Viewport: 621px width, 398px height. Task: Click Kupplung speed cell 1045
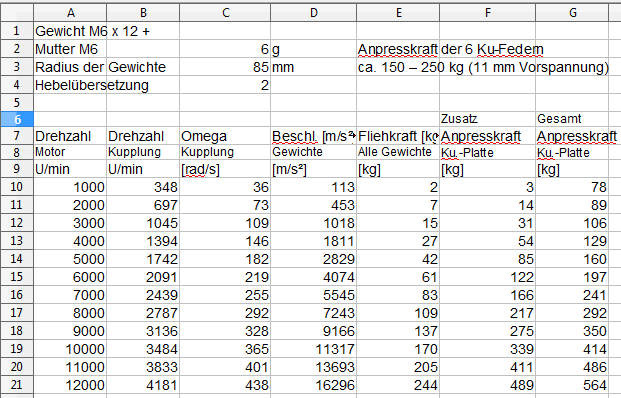pos(143,223)
